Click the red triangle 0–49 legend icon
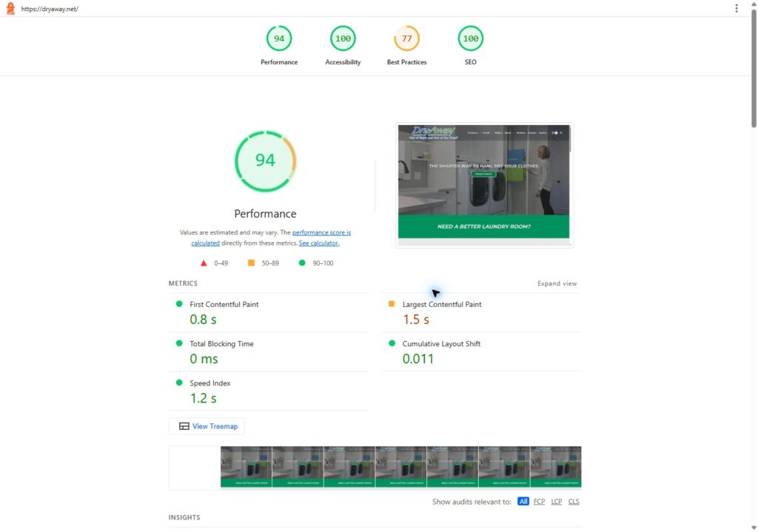758x532 pixels. coord(204,263)
